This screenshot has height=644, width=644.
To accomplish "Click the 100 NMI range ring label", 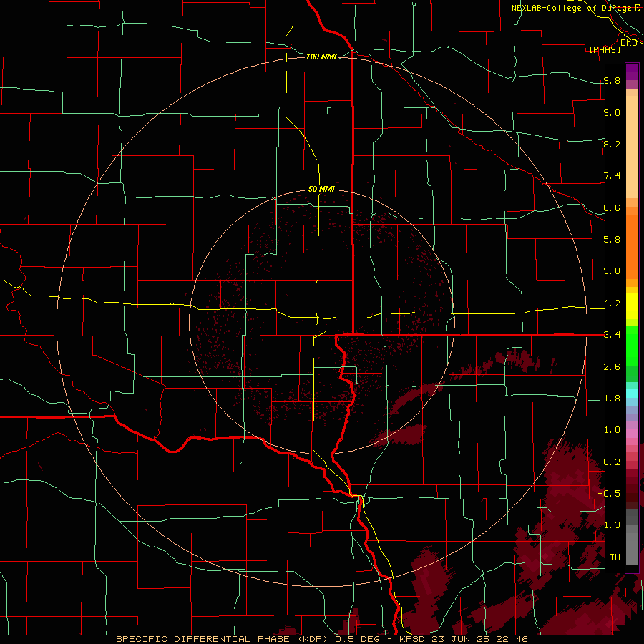I will [x=321, y=57].
